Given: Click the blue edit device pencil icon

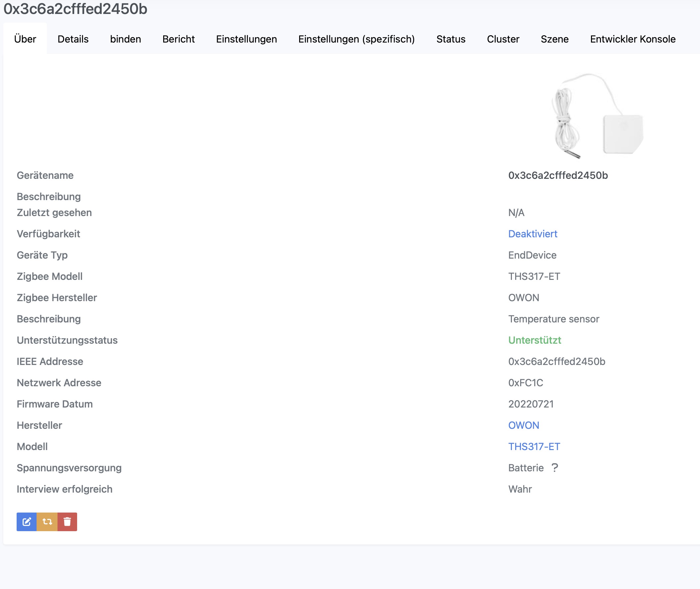Looking at the screenshot, I should (x=26, y=522).
